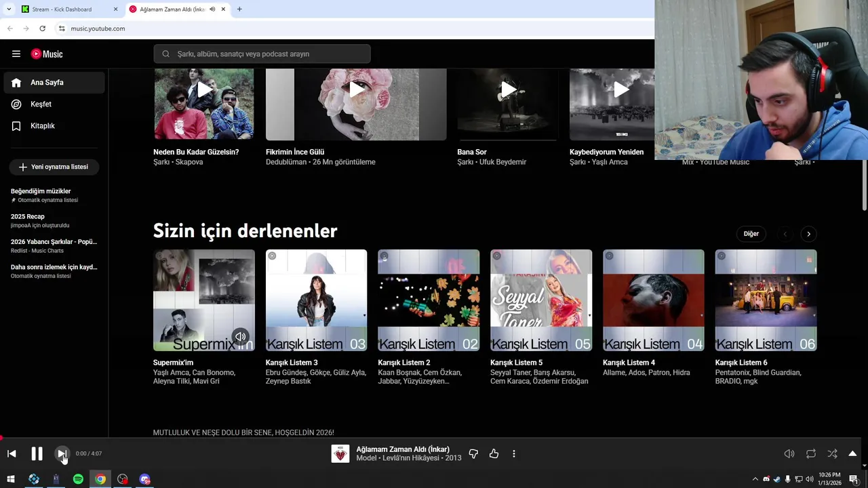
Task: Open the player volume control
Action: (x=789, y=453)
